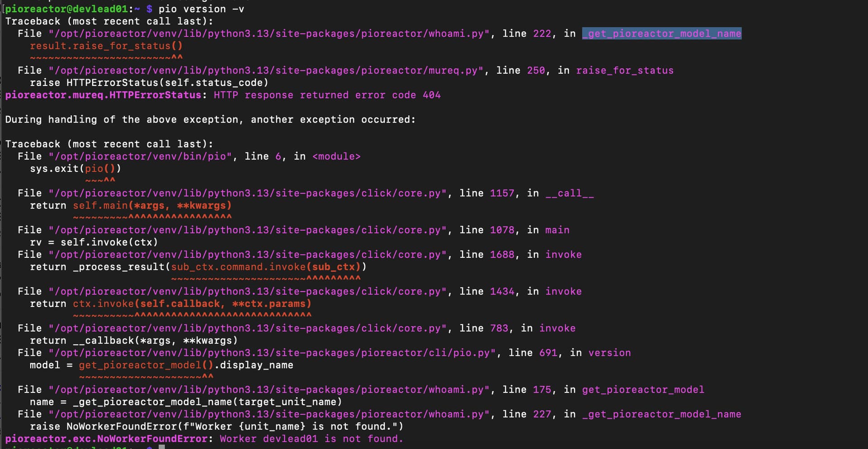Screen dimensions: 868x449
Task: Click the /opt/pioreactor/venv/bin/pio file path
Action: coord(140,156)
